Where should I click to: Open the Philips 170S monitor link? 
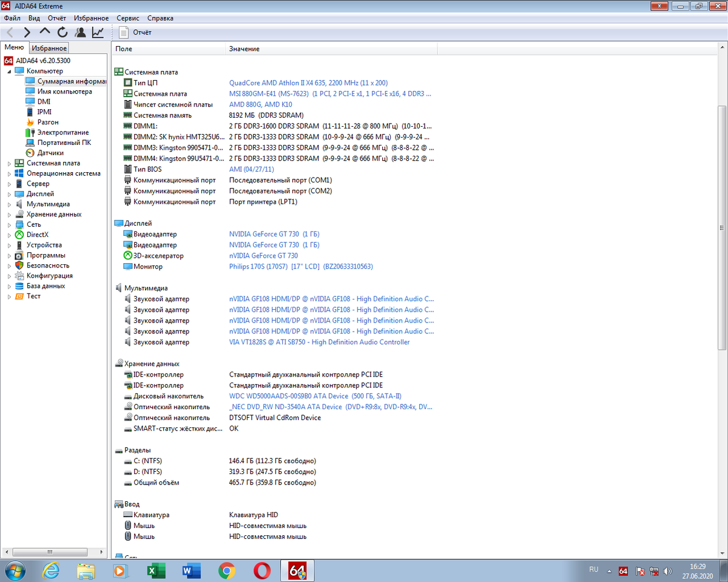pyautogui.click(x=301, y=267)
